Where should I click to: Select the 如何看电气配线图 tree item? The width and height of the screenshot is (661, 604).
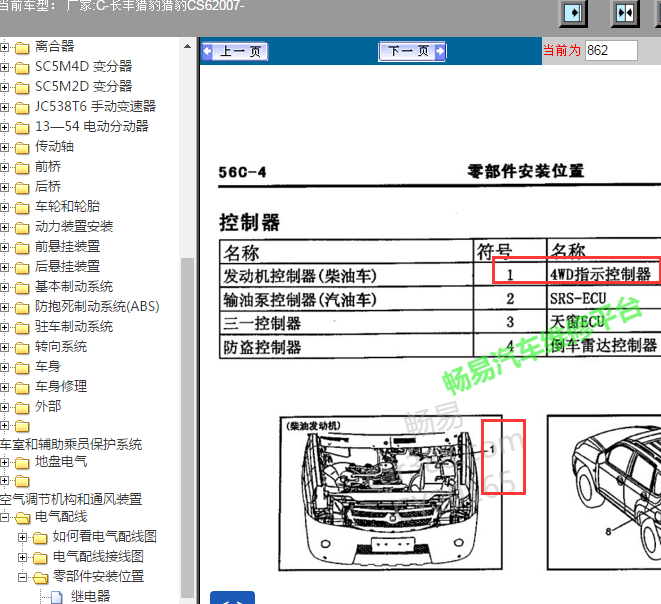point(105,536)
